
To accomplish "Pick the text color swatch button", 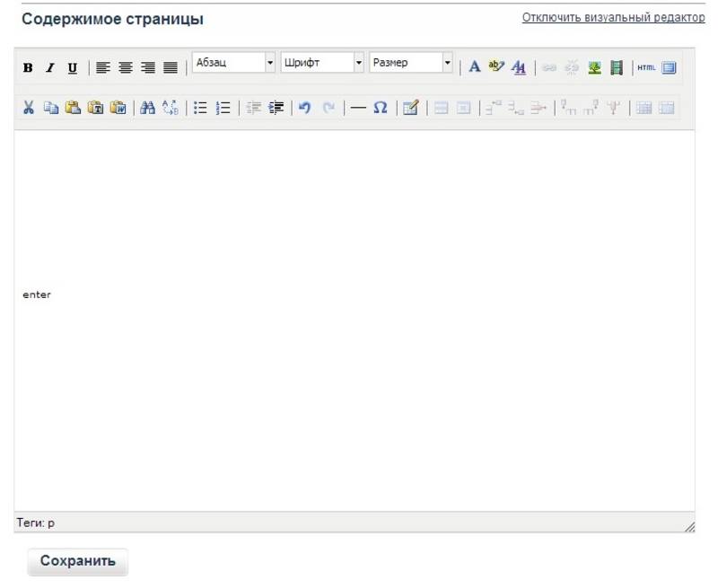I will (x=475, y=67).
